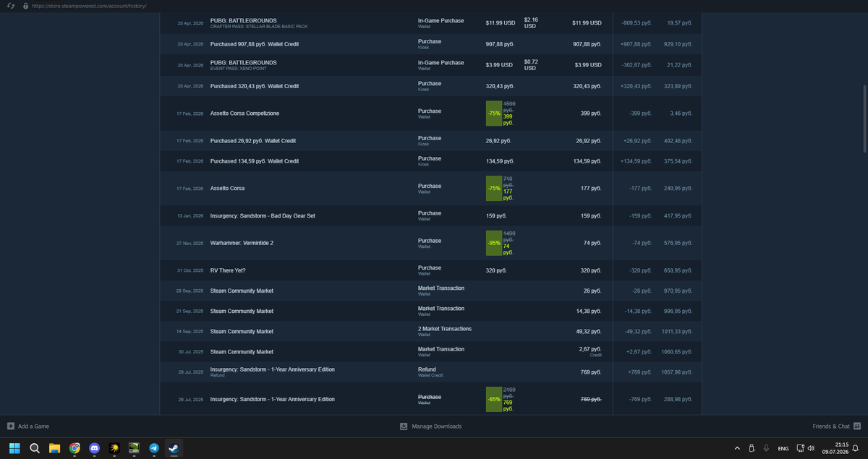This screenshot has height=459, width=868.
Task: Open network status tray icon
Action: point(800,448)
